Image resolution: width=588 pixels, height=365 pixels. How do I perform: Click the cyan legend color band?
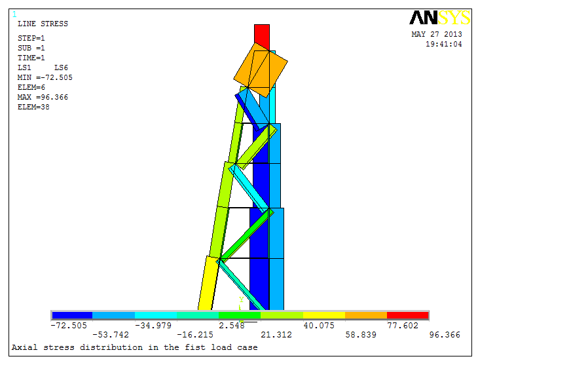(x=156, y=315)
